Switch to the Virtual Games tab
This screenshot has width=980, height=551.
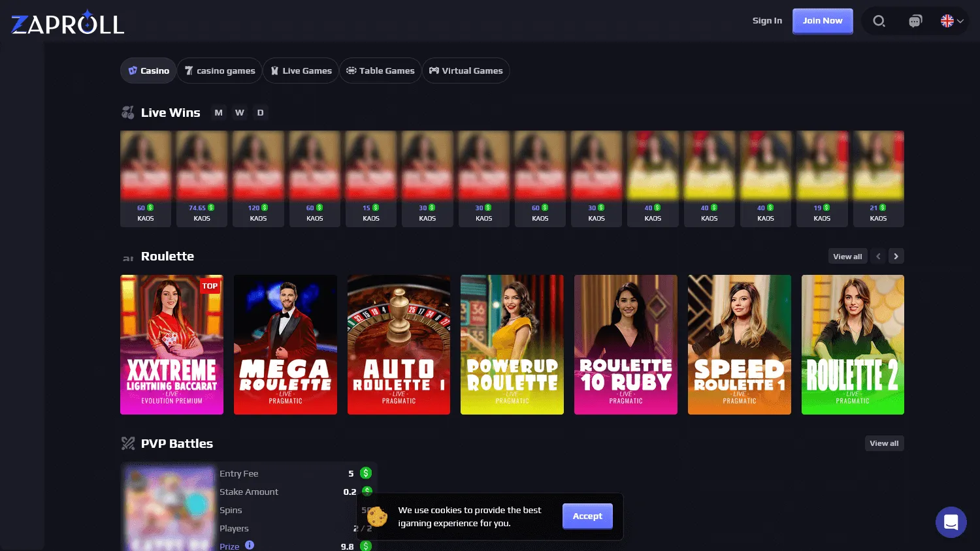point(466,71)
